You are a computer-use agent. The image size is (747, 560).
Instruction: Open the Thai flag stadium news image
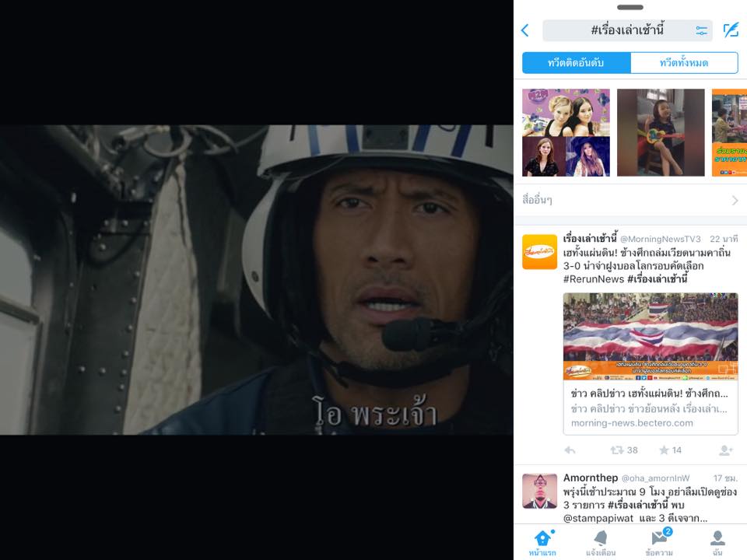651,337
